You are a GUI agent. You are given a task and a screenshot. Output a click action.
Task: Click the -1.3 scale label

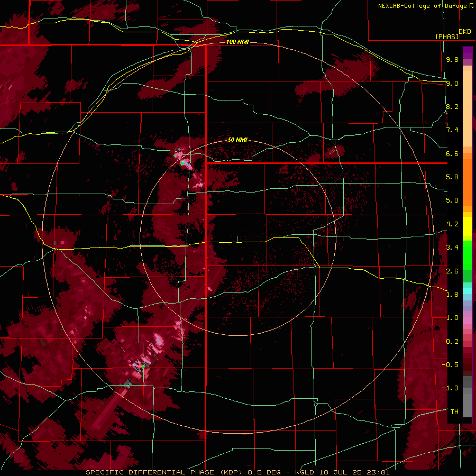(450, 388)
